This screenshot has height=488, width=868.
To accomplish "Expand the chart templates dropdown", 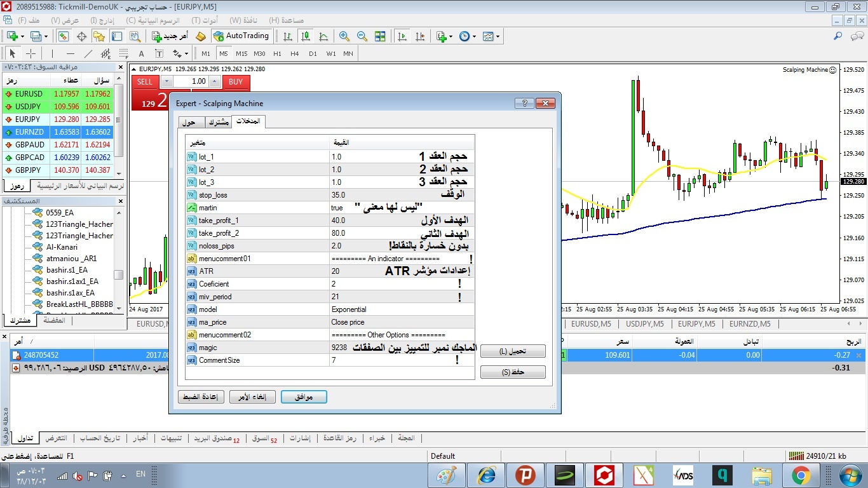I will click(498, 36).
